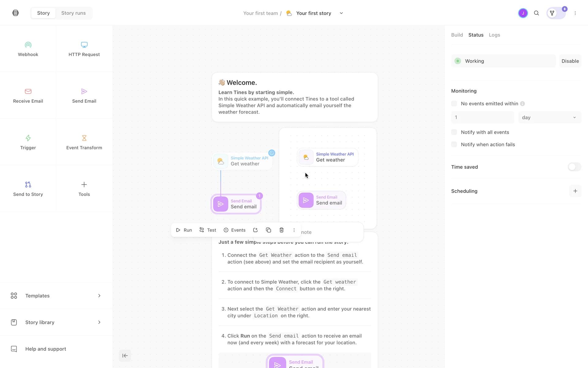Delete action using trash icon in toolbar

pos(281,230)
